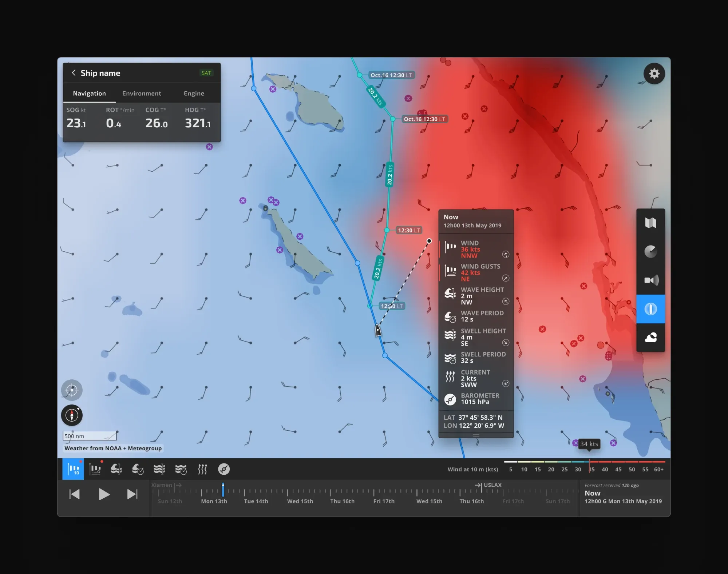Switch to Environment tab

(x=142, y=93)
